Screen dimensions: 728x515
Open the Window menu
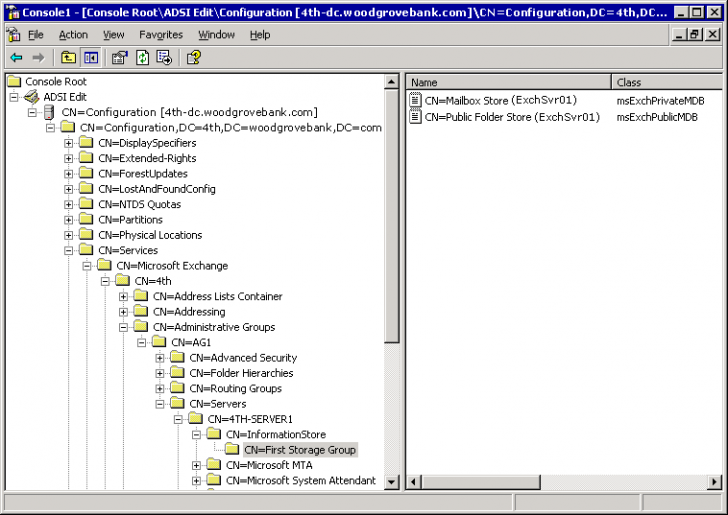(x=216, y=35)
